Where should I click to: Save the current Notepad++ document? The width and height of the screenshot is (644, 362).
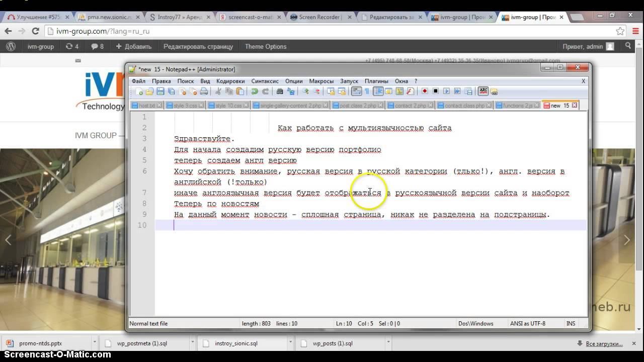160,92
